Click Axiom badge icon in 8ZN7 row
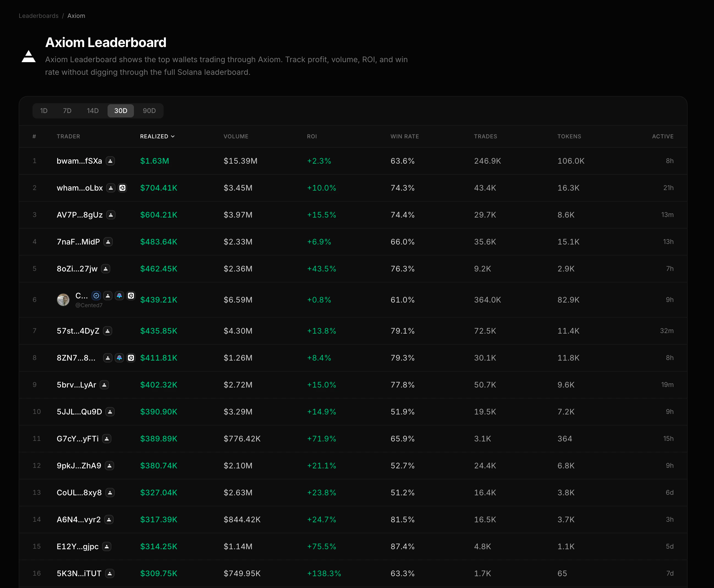 pos(108,358)
